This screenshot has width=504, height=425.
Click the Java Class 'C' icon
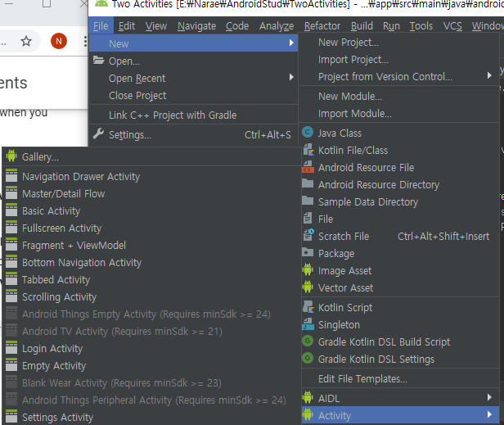308,132
